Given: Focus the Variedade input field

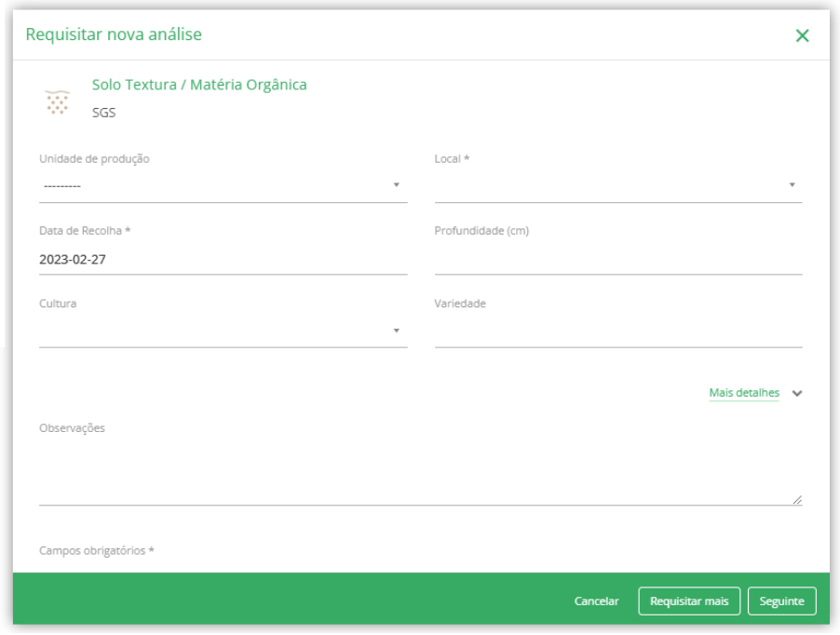Looking at the screenshot, I should 618,332.
